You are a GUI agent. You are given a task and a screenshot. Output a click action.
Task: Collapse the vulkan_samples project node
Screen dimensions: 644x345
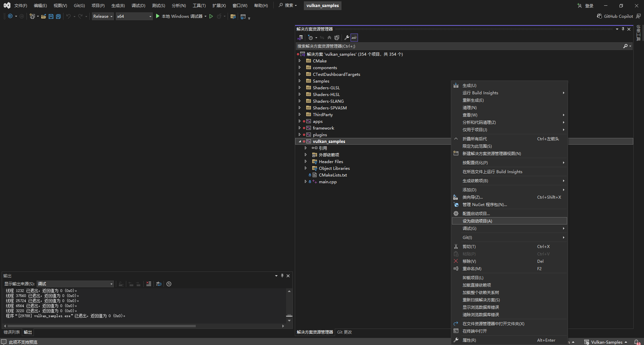click(300, 141)
